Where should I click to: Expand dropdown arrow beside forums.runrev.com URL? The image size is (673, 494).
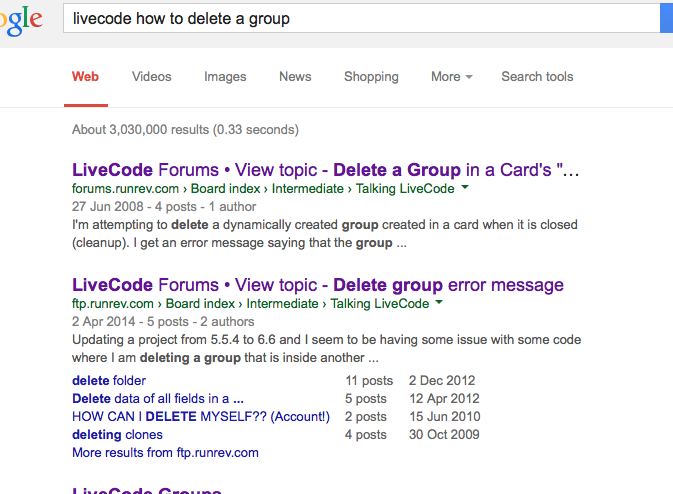465,188
